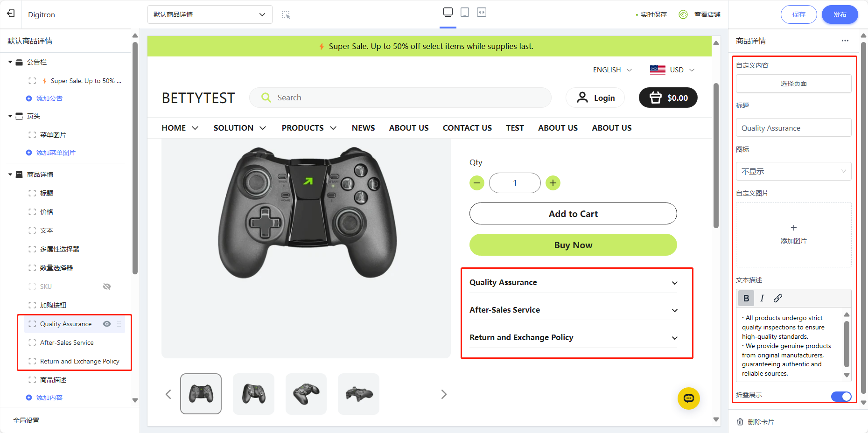Click the 添加内容 link

pyautogui.click(x=49, y=398)
